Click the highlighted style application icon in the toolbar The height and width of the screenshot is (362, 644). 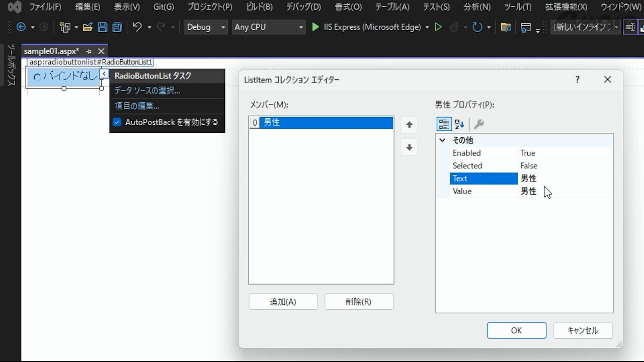click(630, 27)
